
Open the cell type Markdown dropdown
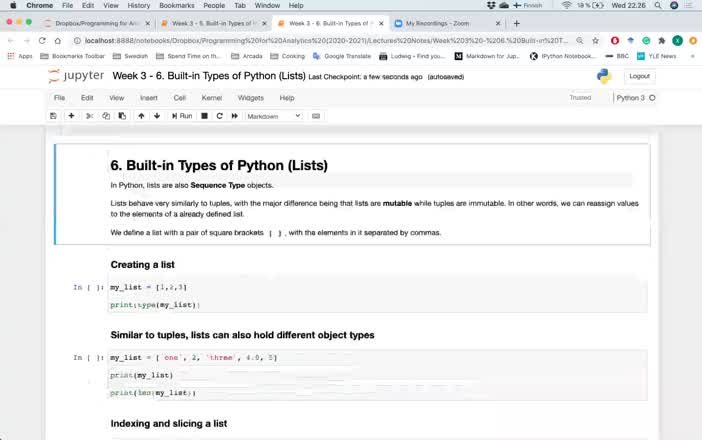point(274,116)
